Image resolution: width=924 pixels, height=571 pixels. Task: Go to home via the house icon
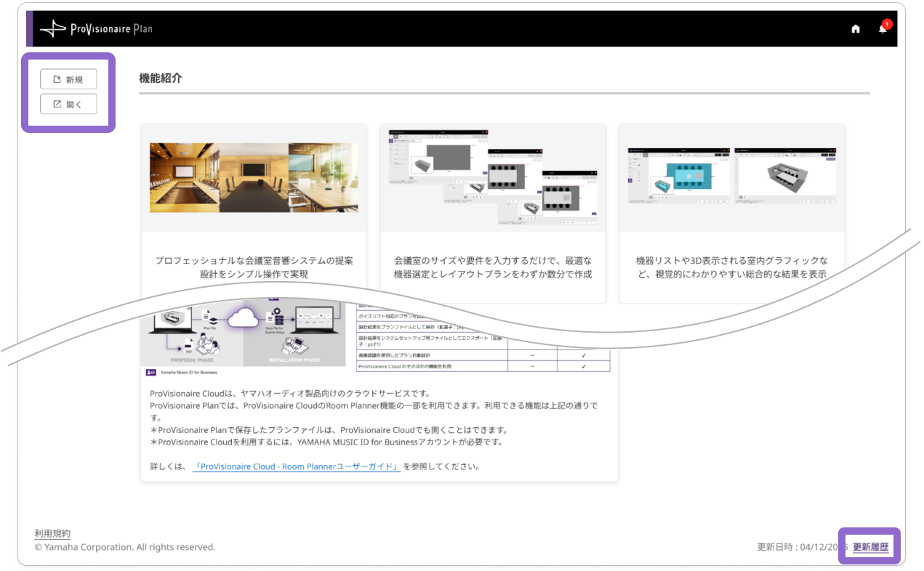coord(856,29)
